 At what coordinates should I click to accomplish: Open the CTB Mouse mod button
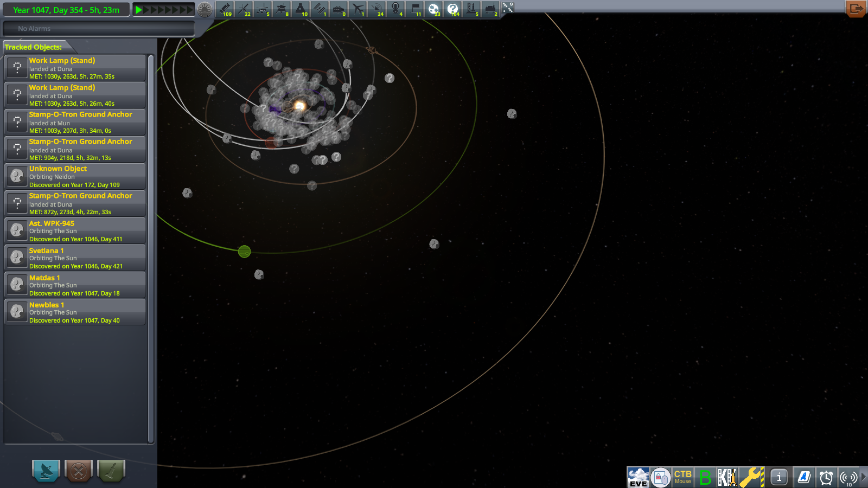[682, 477]
